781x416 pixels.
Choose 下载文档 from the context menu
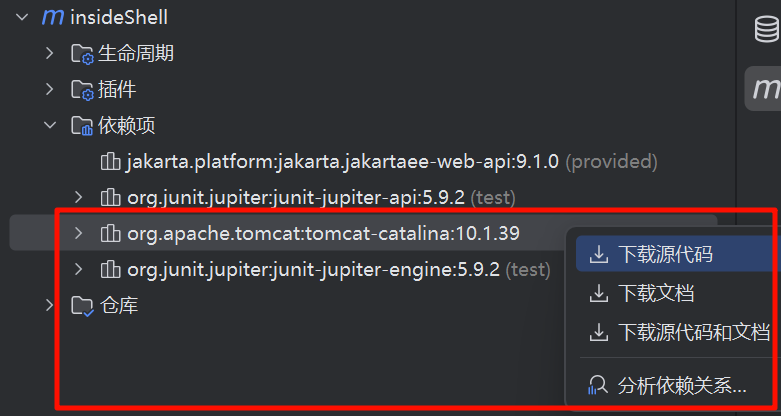coord(656,293)
